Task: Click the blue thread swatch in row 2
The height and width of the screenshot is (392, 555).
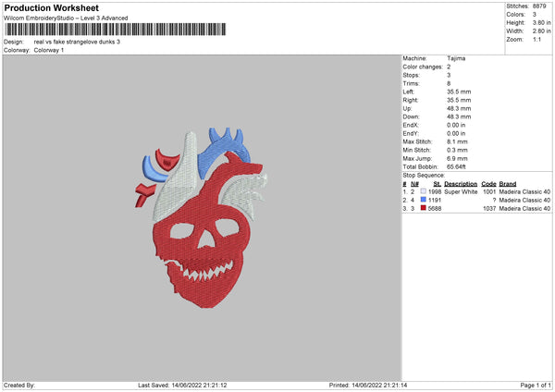Action: tap(423, 200)
